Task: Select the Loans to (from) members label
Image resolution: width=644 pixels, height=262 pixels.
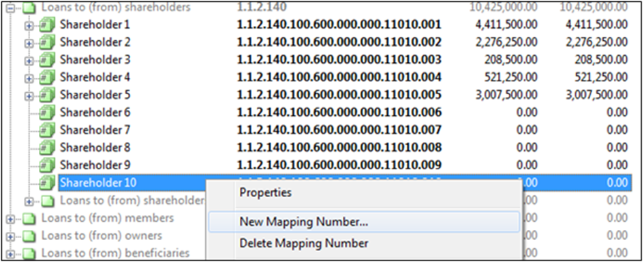Action: (x=108, y=218)
